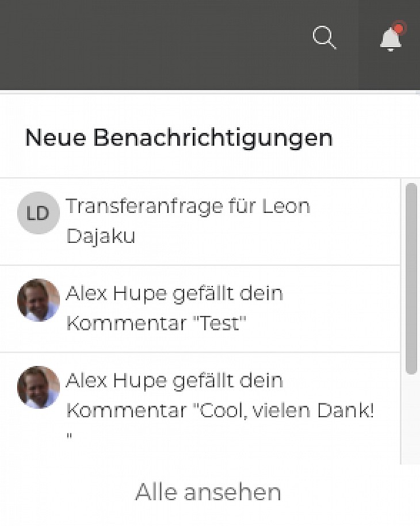Screen dimensions: 420x526
Task: Click the "Neue Benachrichtigungen" heading
Action: point(179,138)
